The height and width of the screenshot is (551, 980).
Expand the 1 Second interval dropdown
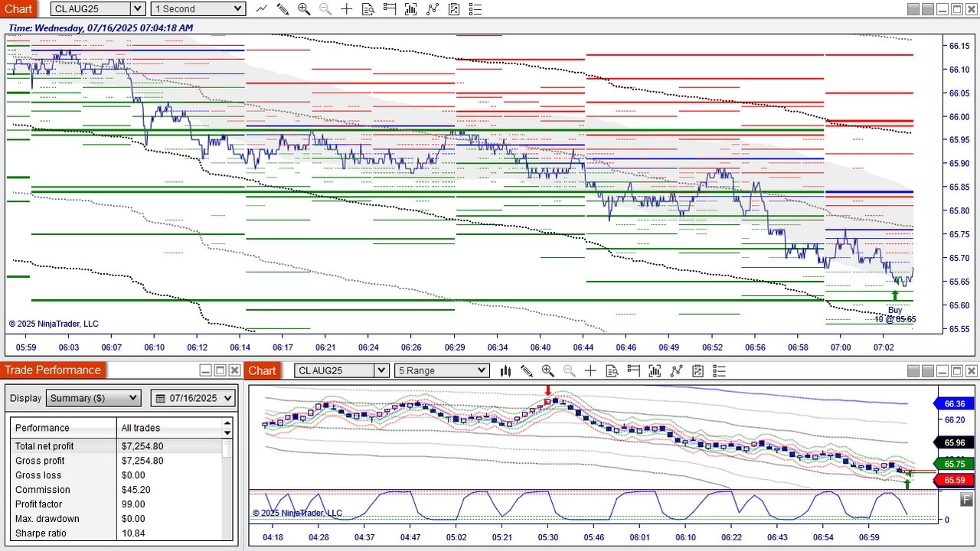198,9
